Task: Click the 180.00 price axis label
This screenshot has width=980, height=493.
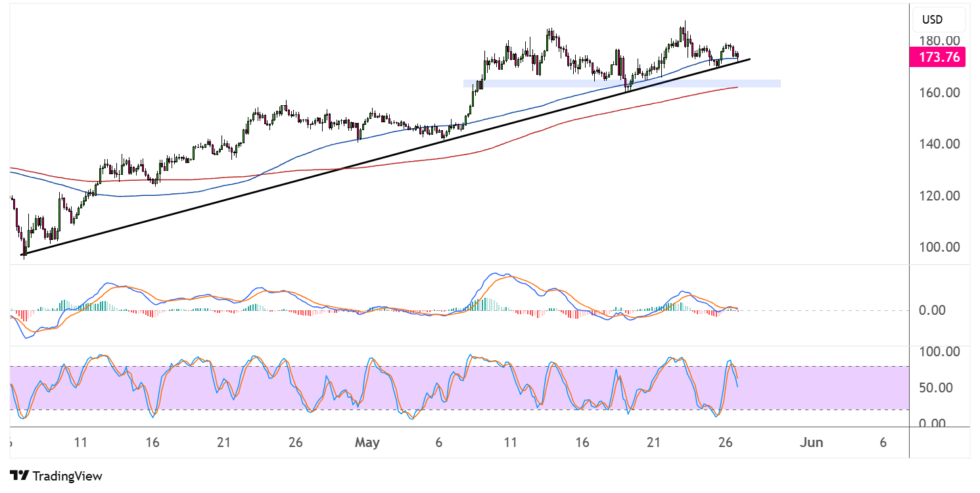Action: point(939,41)
